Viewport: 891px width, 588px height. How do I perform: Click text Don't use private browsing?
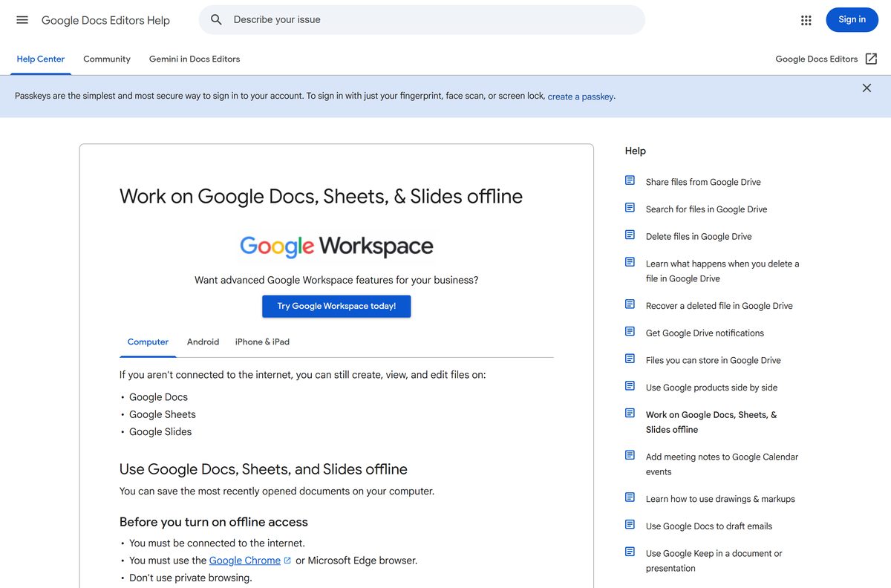[191, 578]
